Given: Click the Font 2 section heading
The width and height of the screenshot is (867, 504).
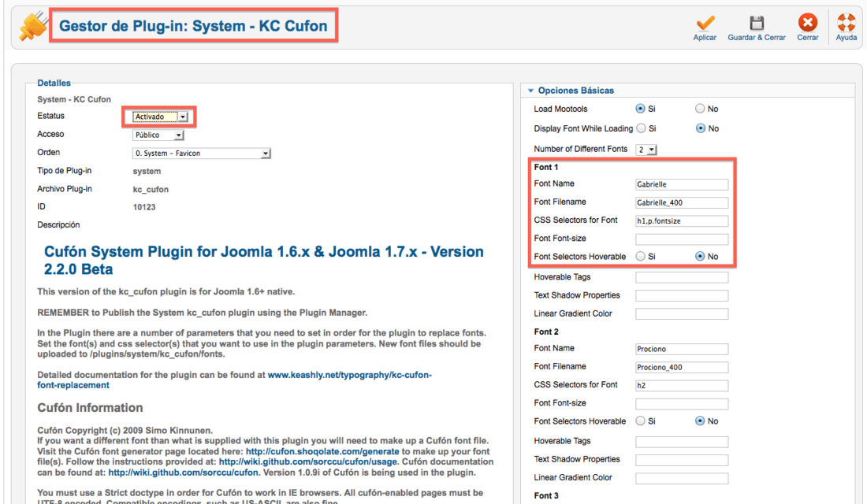Looking at the screenshot, I should click(546, 332).
